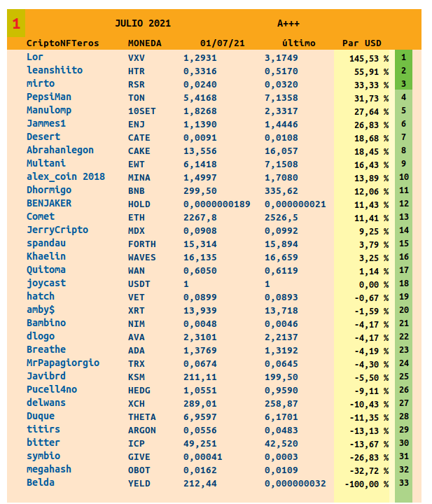Click the BENJAKER username

(x=49, y=203)
